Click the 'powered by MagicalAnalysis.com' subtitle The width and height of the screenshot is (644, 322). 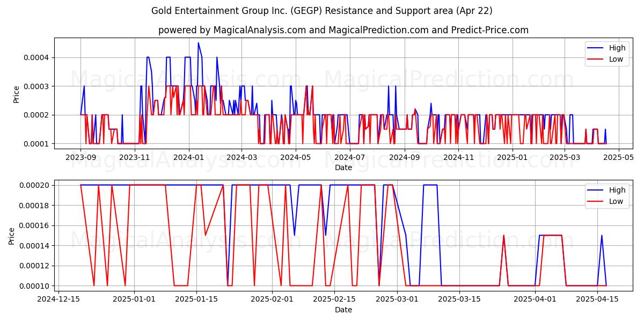point(343,30)
